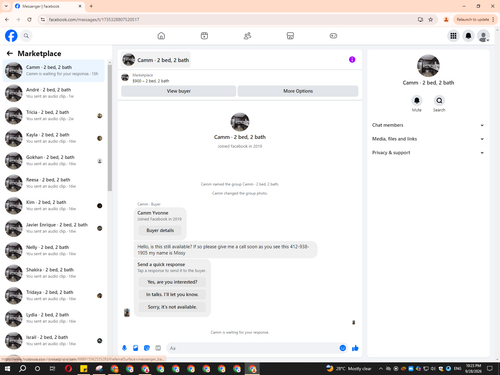The height and width of the screenshot is (375, 500).
Task: Expand Media, files and links section
Action: tap(428, 139)
